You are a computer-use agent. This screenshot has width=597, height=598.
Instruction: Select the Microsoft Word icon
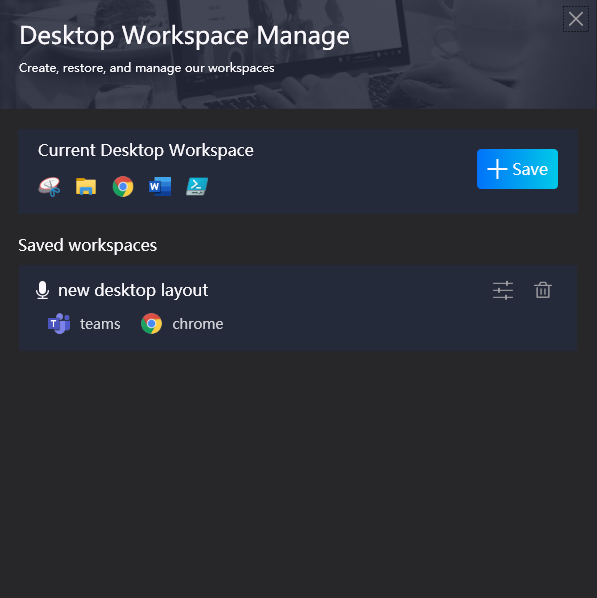click(160, 186)
